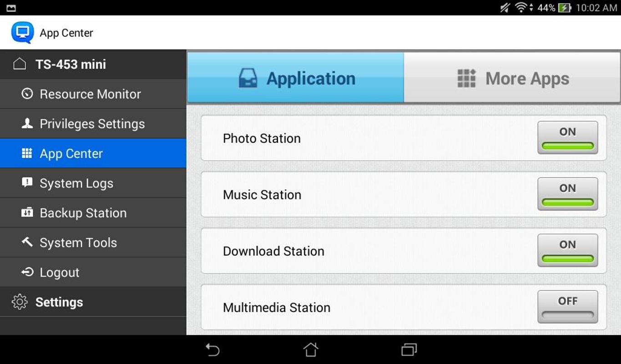621x364 pixels.
Task: Tap the System Tools hammer icon
Action: click(x=27, y=242)
